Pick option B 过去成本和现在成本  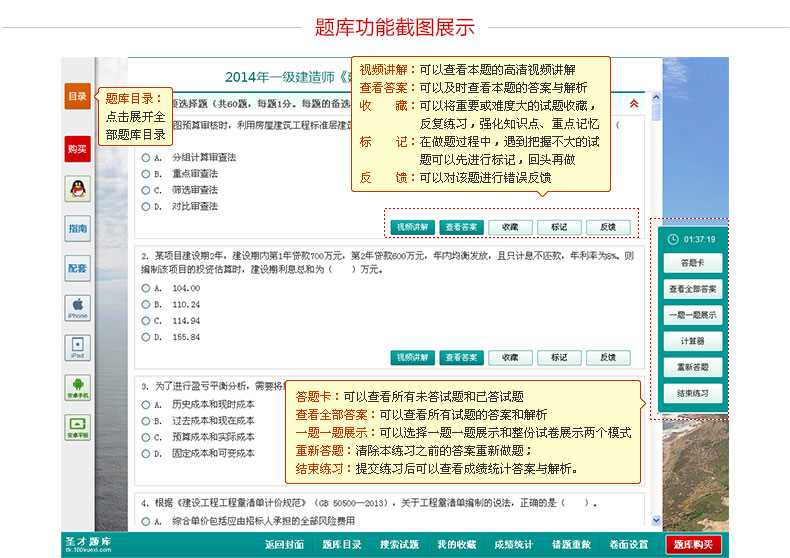(146, 421)
